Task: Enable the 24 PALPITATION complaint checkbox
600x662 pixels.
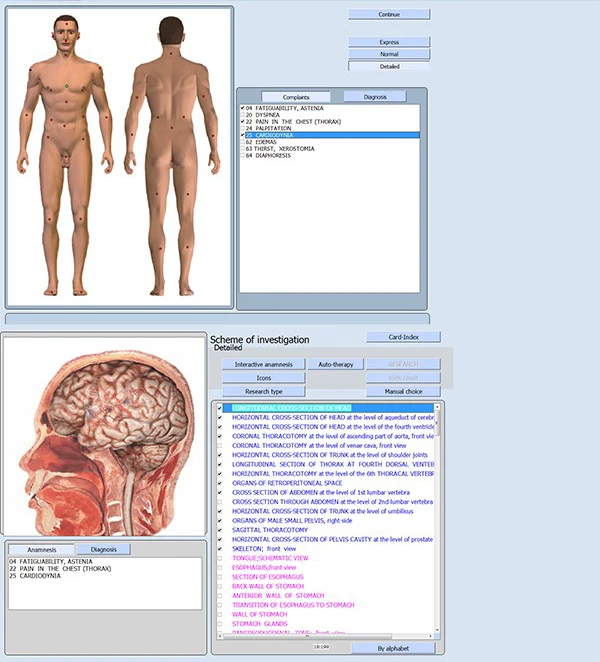Action: tap(243, 128)
